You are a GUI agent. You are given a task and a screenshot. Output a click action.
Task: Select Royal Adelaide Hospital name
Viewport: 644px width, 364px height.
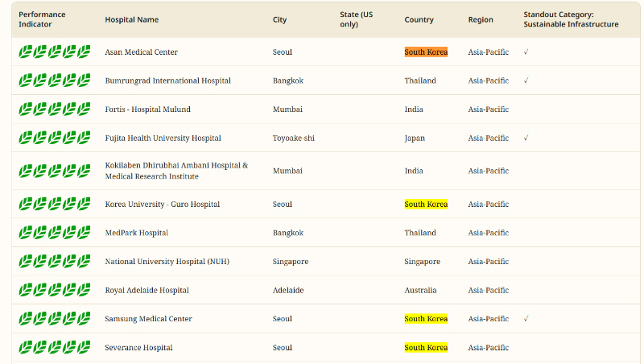[147, 291]
